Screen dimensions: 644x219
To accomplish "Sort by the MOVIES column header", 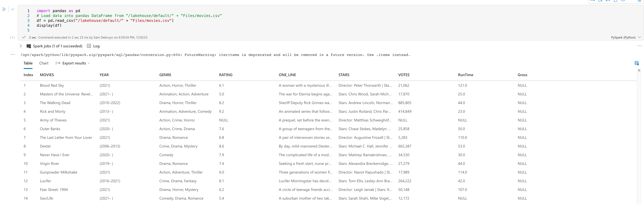I will [x=47, y=75].
